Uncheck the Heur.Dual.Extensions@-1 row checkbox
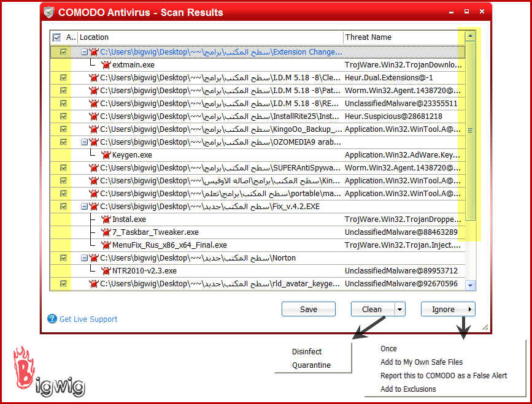Image resolution: width=532 pixels, height=404 pixels. point(63,78)
